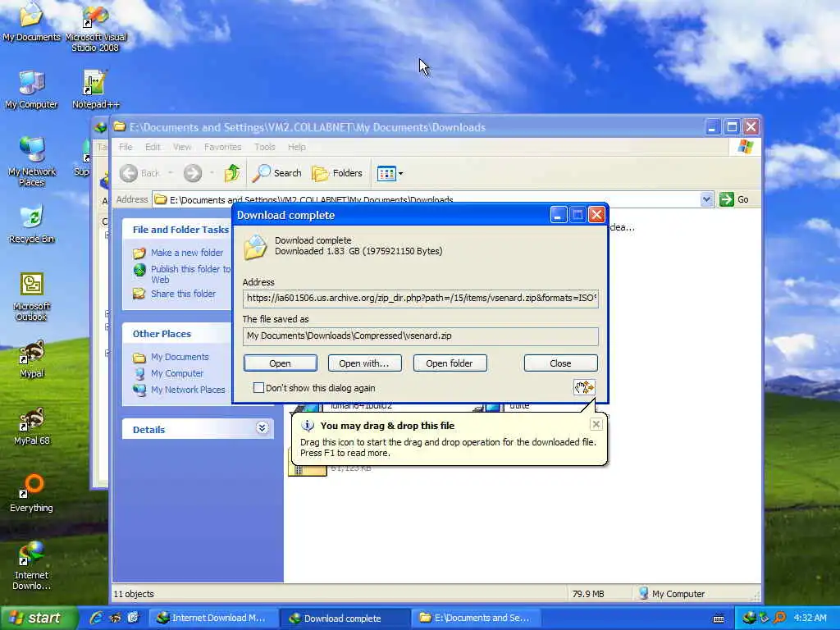Launch the Everything search shortcut
The width and height of the screenshot is (840, 630).
click(32, 493)
